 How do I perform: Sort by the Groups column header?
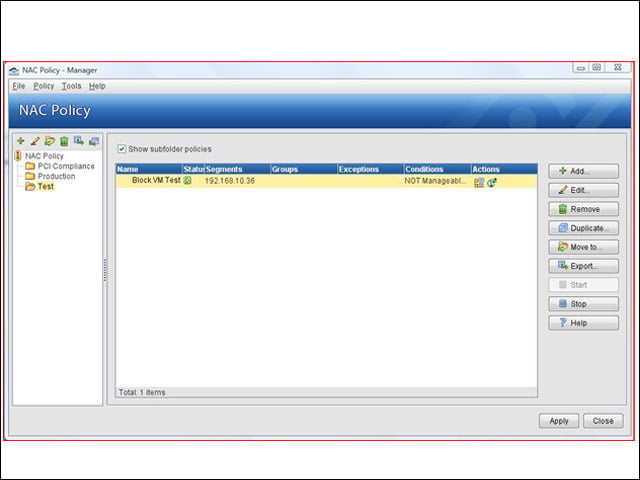304,169
